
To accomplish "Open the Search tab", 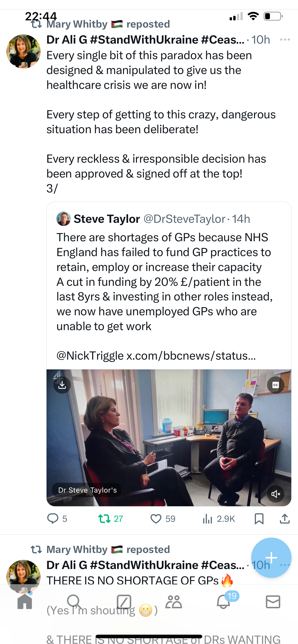I will (x=74, y=602).
